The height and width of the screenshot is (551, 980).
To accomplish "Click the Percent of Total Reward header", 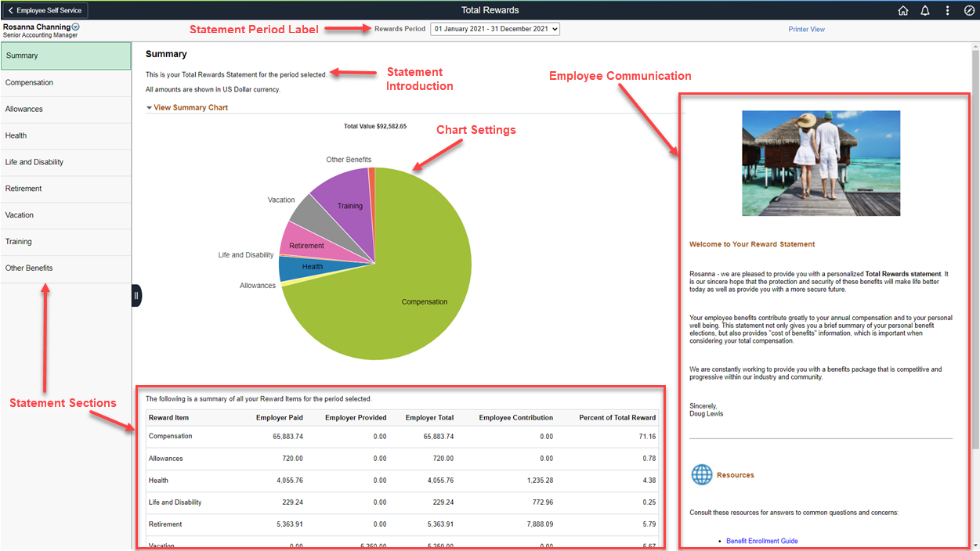I will tap(618, 417).
